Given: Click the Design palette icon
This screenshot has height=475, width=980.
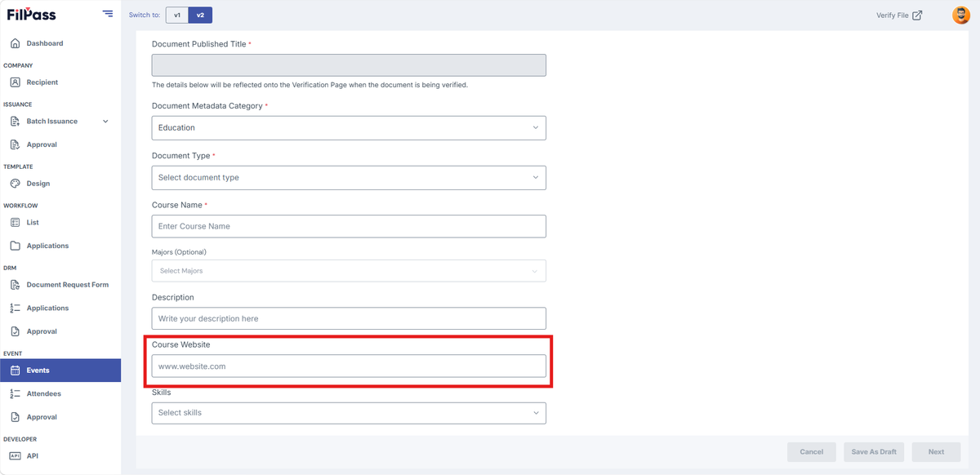Looking at the screenshot, I should 15,184.
